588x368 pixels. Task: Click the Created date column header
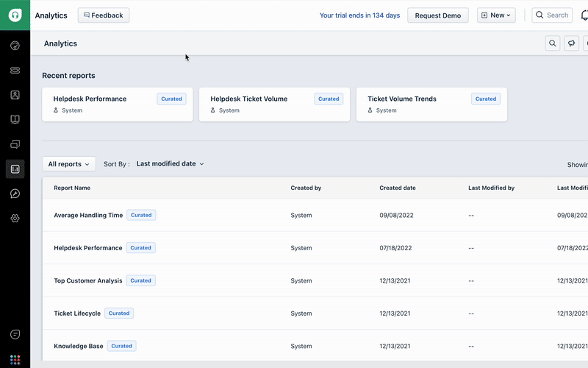pyautogui.click(x=397, y=188)
